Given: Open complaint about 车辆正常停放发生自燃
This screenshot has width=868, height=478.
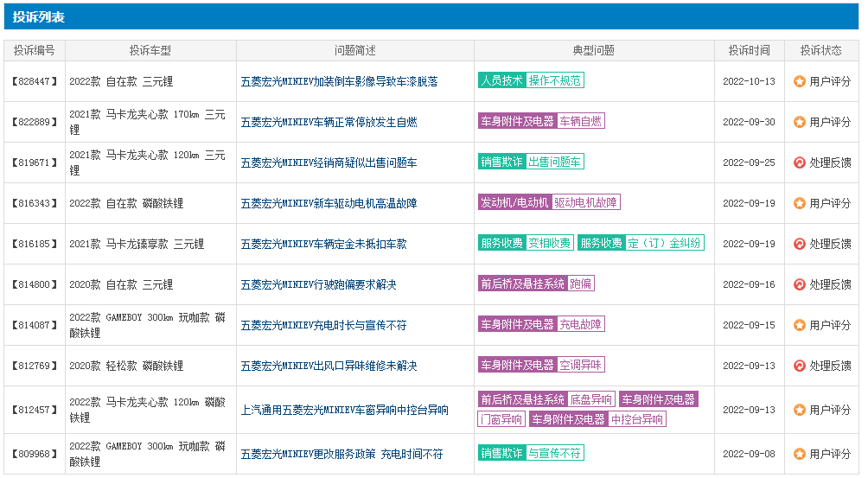Looking at the screenshot, I should [x=329, y=122].
